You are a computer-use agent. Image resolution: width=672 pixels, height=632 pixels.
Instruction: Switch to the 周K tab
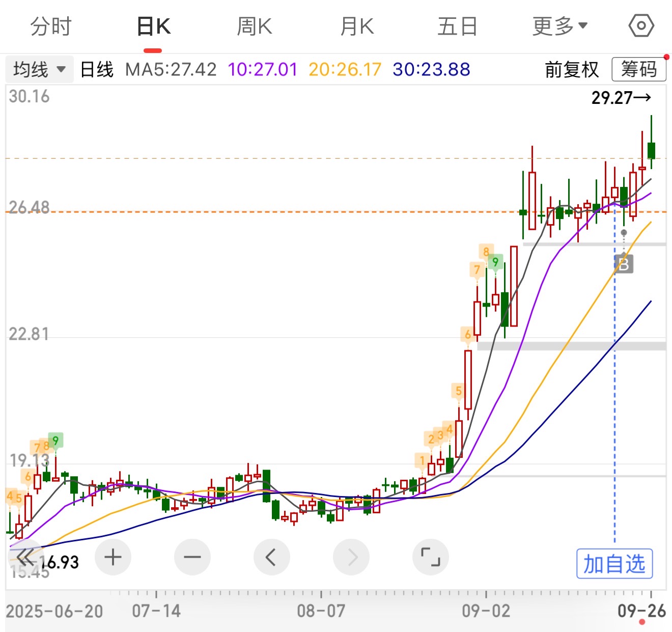pos(255,26)
